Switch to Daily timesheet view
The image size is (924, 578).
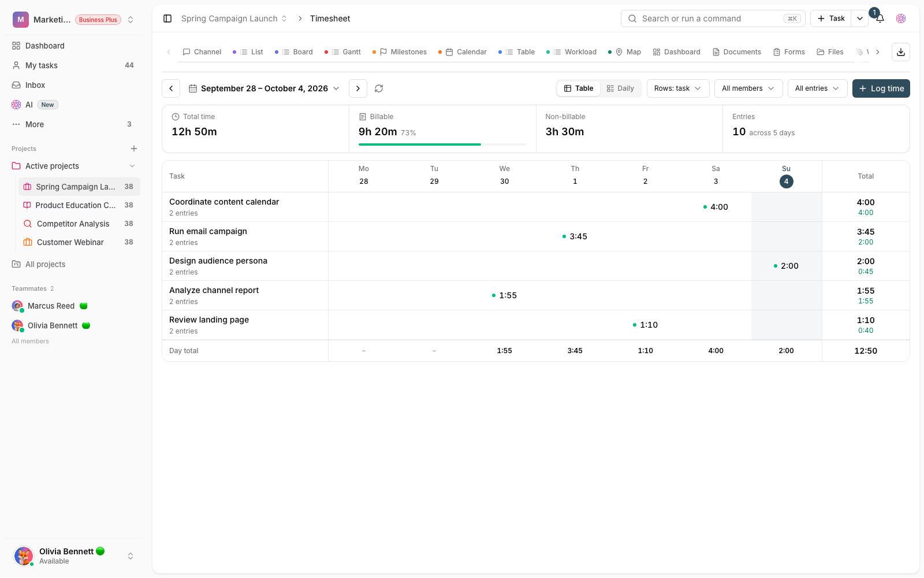tap(620, 88)
